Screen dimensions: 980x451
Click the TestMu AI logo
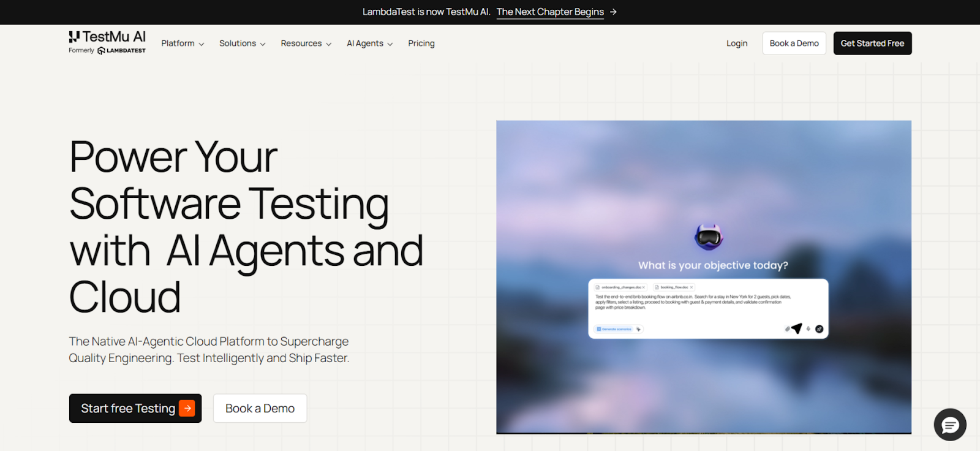click(107, 37)
